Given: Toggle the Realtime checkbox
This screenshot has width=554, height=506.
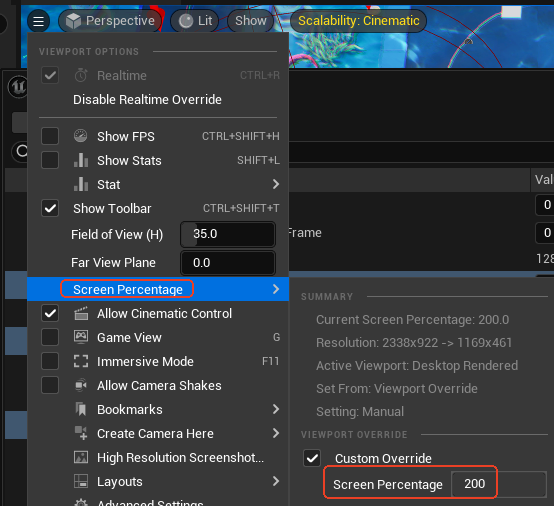Looking at the screenshot, I should click(50, 75).
